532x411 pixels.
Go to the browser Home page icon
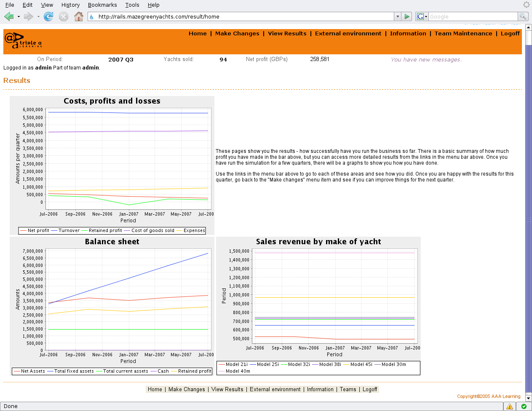(x=78, y=16)
